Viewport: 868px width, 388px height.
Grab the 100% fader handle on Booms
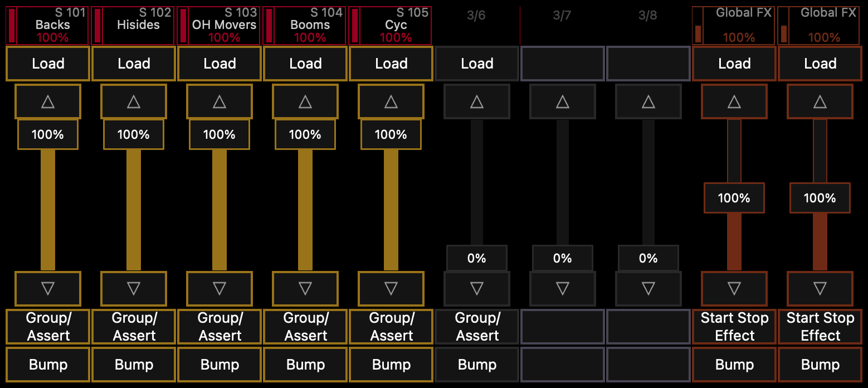(305, 134)
